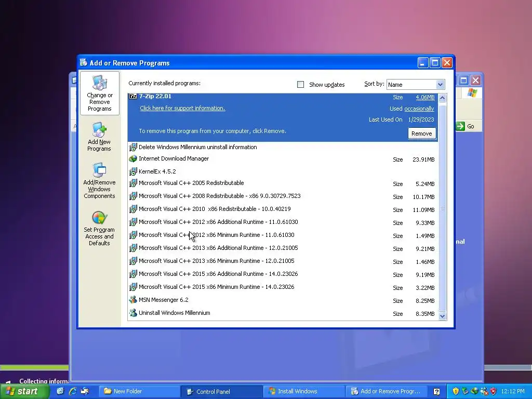Select 'Visual C++ 2012 x86 Minimum Runtime' row
The image size is (532, 399).
coord(283,235)
